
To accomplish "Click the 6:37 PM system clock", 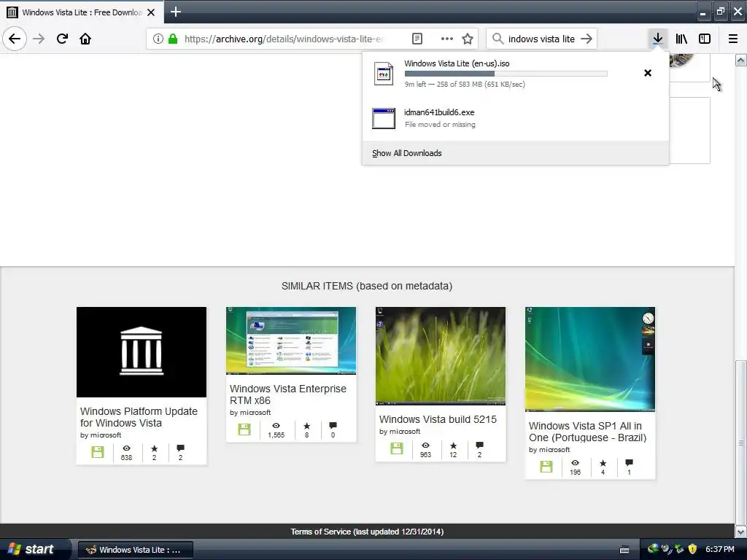I will point(720,550).
